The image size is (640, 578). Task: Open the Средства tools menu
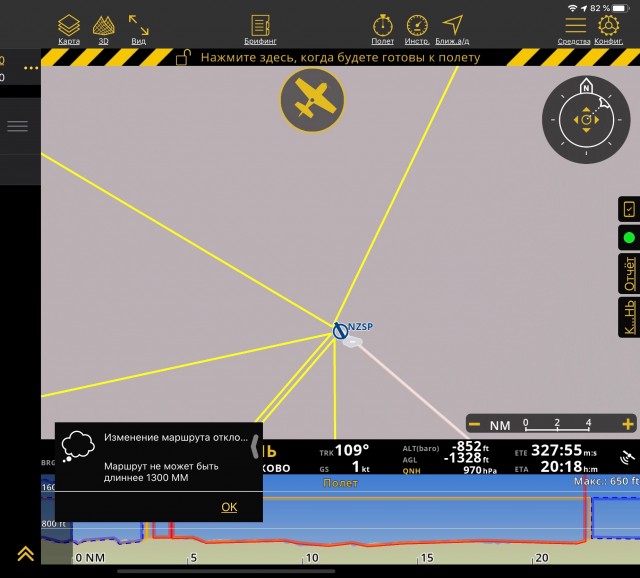pos(574,29)
